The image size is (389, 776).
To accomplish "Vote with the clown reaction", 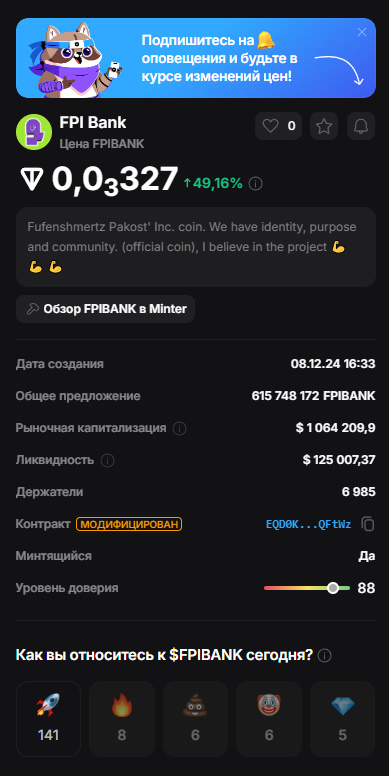I will 269,719.
